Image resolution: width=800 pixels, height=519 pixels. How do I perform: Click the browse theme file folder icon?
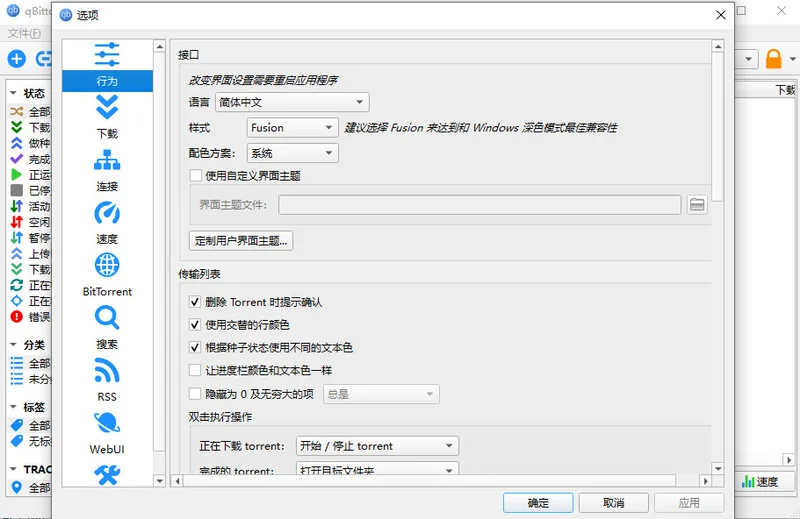tap(697, 205)
